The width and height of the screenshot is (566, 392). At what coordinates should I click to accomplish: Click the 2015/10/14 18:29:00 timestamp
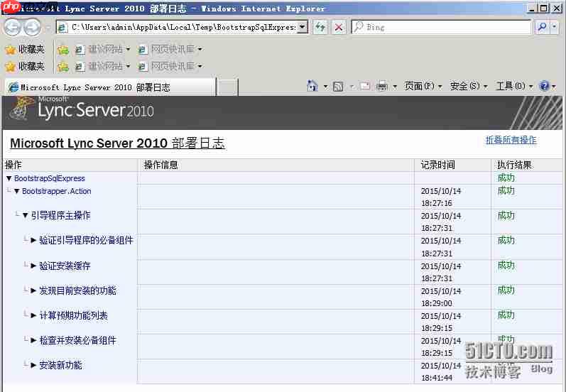pyautogui.click(x=441, y=297)
